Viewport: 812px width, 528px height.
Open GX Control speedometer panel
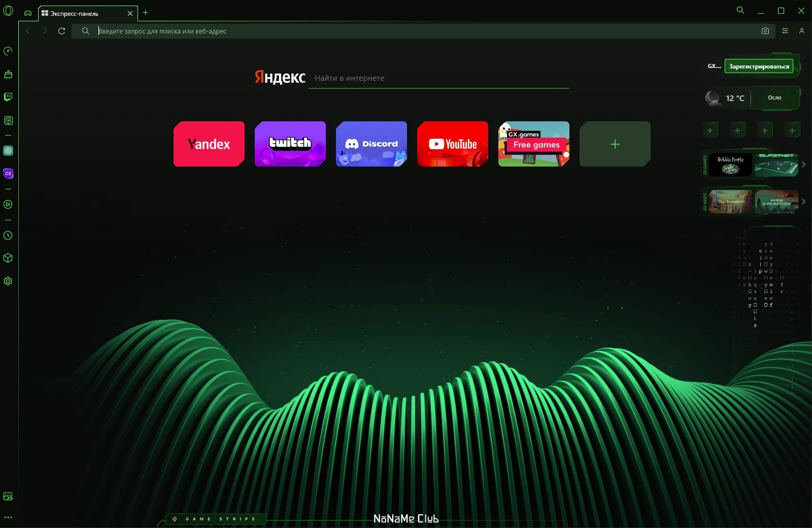pos(8,51)
